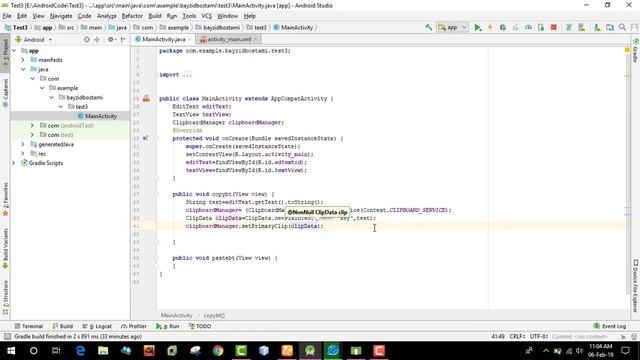
Task: Open the Refactor menu
Action: click(132, 16)
